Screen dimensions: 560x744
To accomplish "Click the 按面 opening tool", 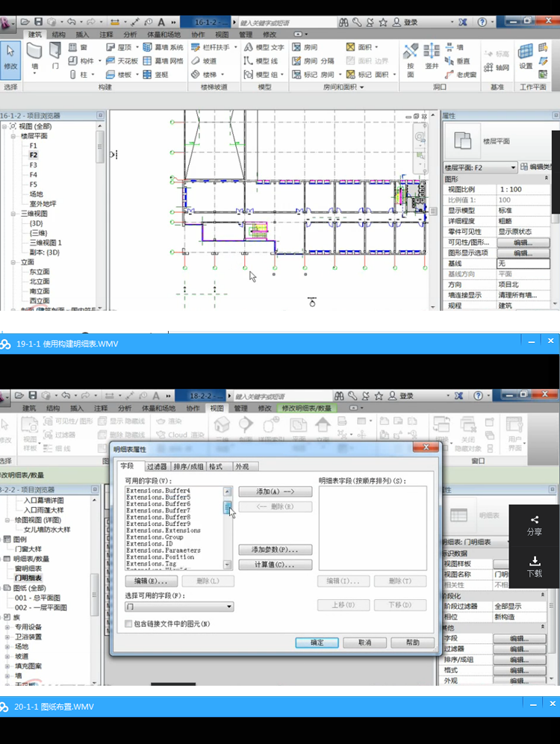I will pyautogui.click(x=411, y=60).
